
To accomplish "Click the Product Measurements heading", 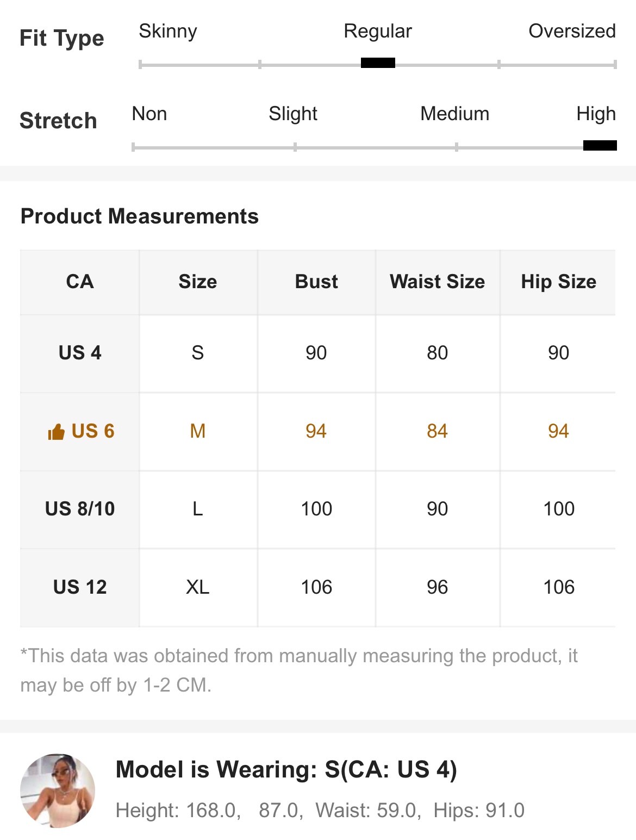I will click(140, 216).
